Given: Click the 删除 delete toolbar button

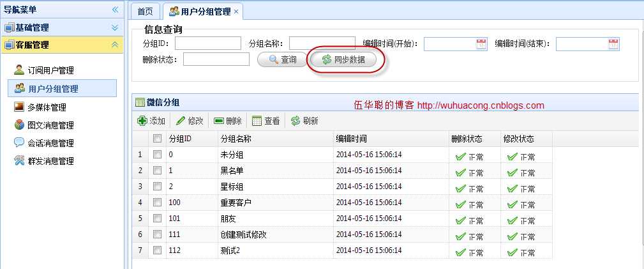Looking at the screenshot, I should click(227, 121).
